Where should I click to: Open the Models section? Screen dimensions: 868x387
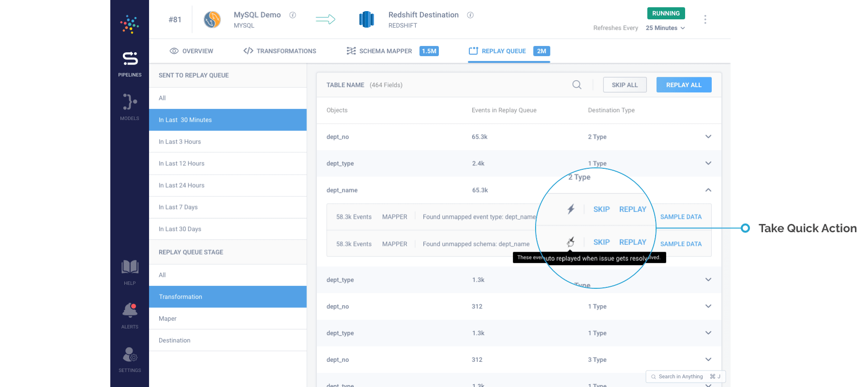click(130, 107)
